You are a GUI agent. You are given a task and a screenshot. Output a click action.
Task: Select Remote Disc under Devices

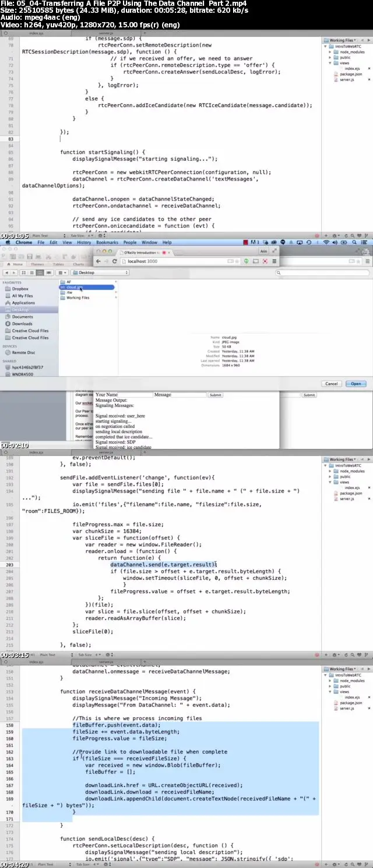pos(23,353)
